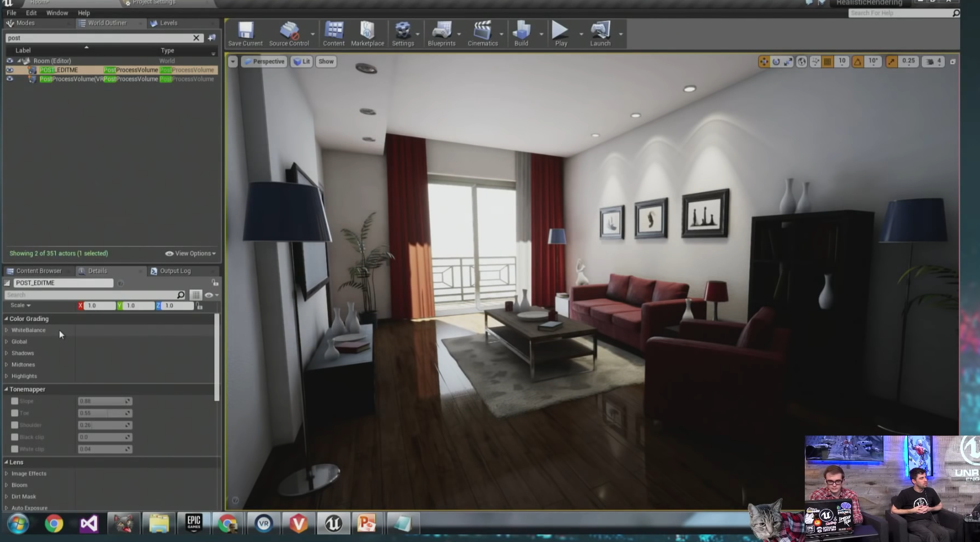Toggle visibility of PostProcessVolume(VR actor

point(10,79)
